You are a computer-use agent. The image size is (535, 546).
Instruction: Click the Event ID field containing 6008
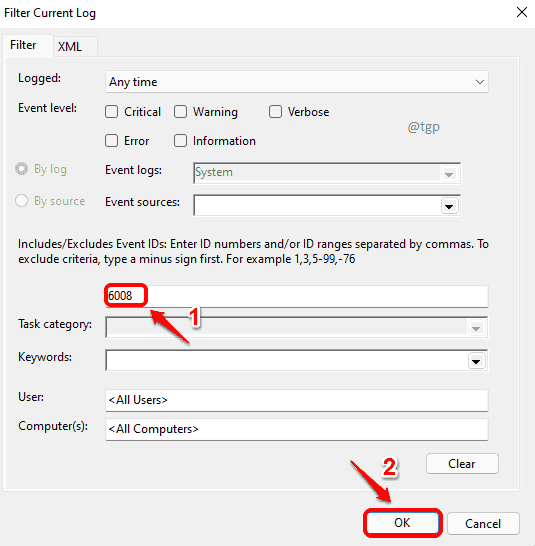click(297, 296)
